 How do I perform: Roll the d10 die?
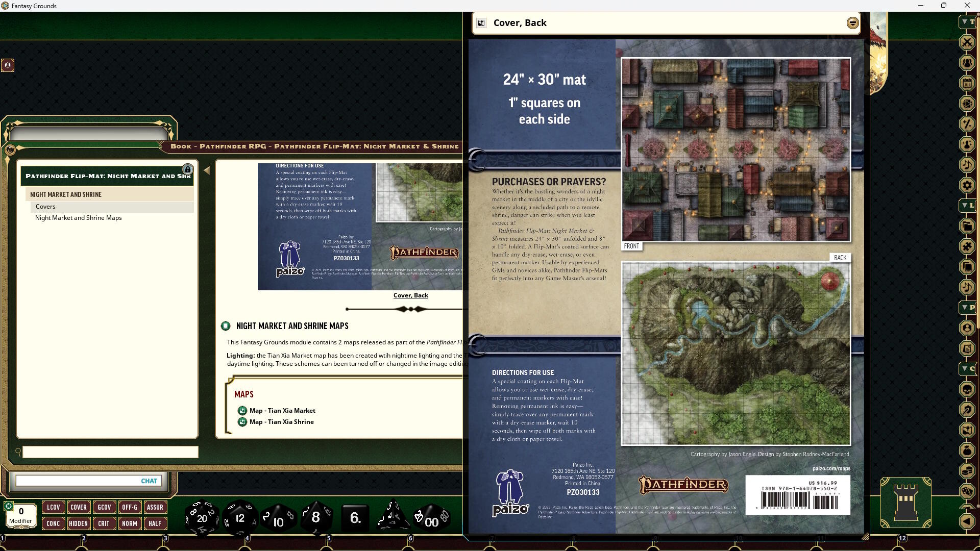(278, 519)
